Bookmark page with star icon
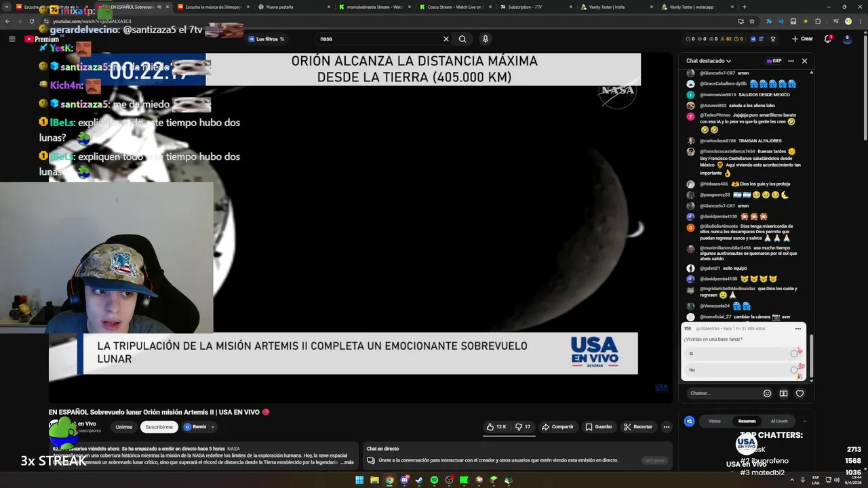Screen dimensions: 868x488 pyautogui.click(x=752, y=22)
